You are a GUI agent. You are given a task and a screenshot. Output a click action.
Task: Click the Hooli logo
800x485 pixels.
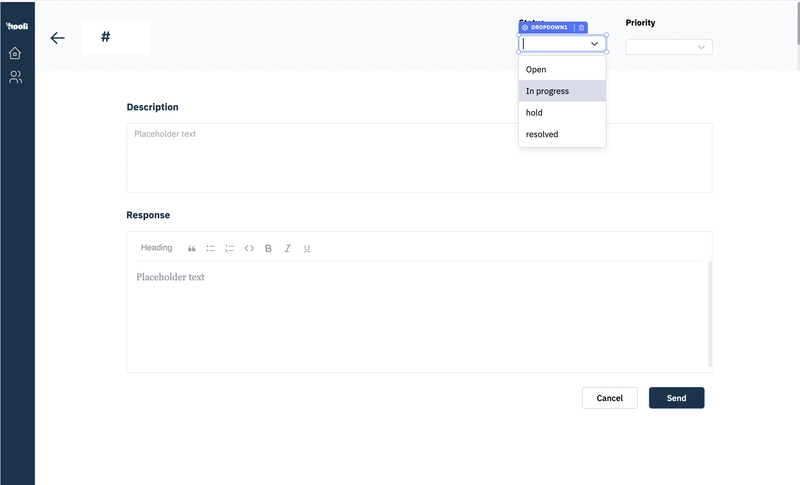17,26
